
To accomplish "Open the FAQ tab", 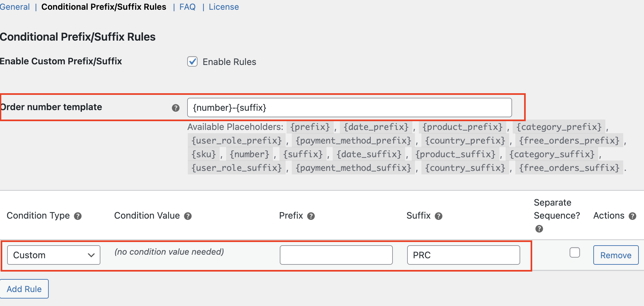I will 187,6.
